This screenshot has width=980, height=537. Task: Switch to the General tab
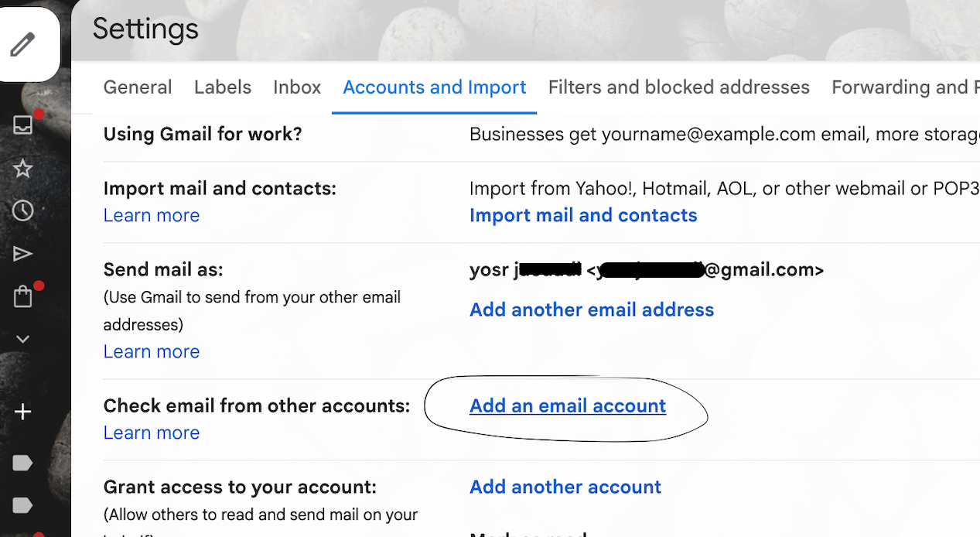[138, 87]
